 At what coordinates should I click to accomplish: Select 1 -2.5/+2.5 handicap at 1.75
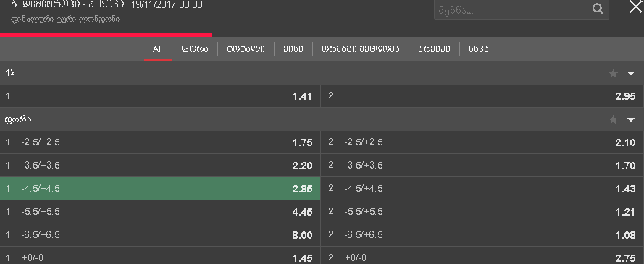pos(160,142)
